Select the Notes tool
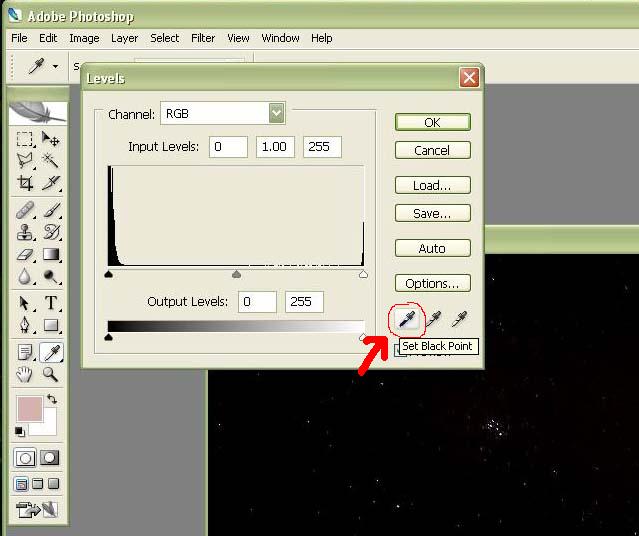Viewport: 639px width, 536px height. [25, 353]
